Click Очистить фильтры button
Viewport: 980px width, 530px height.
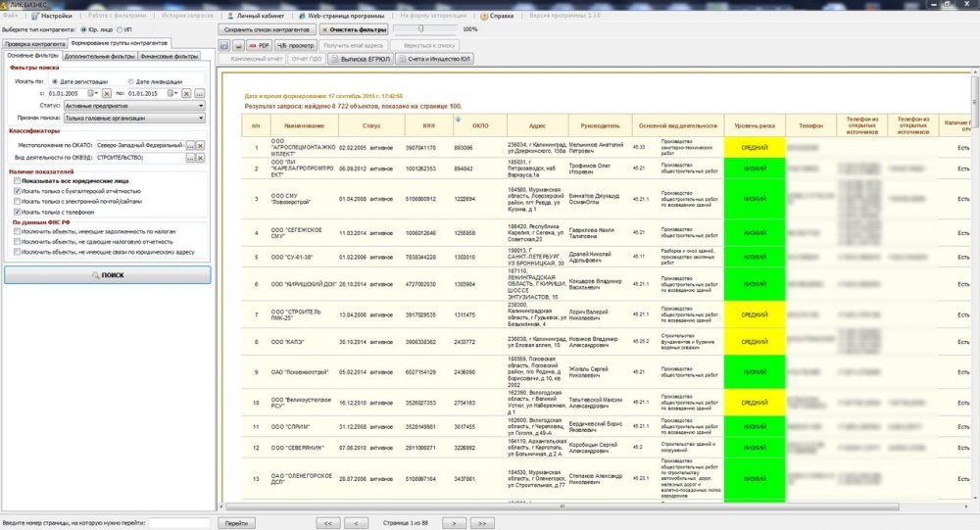354,29
